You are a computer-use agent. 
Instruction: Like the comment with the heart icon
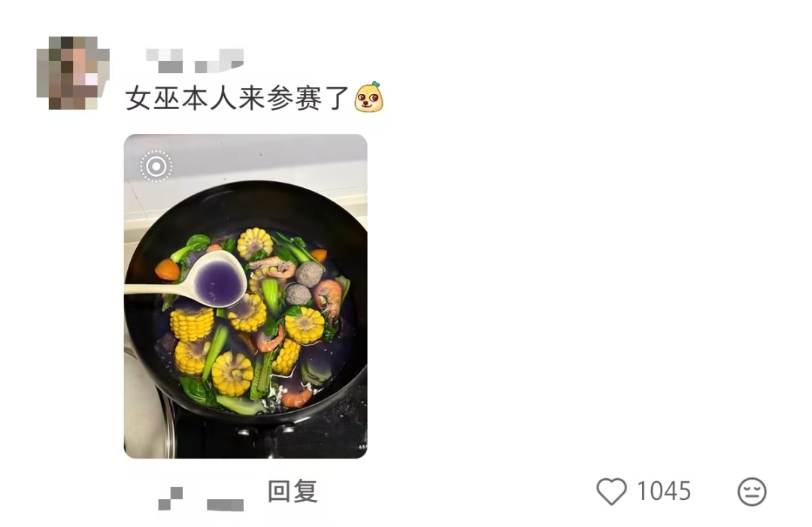[611, 491]
